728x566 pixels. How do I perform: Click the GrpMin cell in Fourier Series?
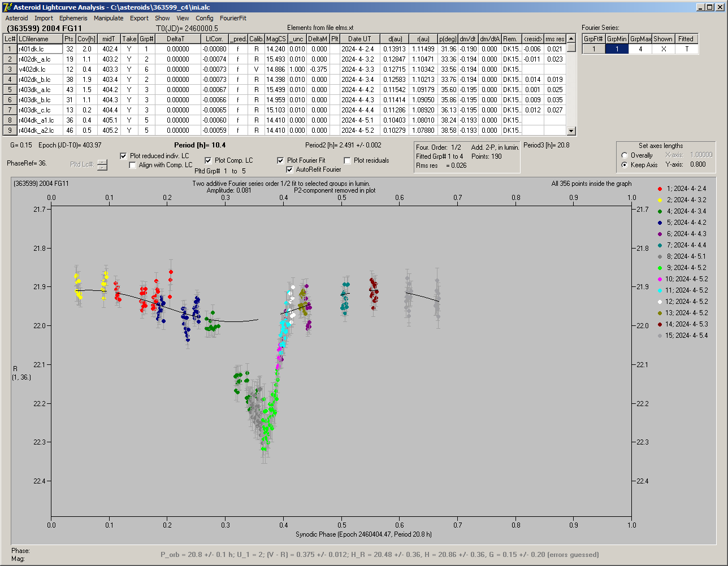click(x=617, y=49)
